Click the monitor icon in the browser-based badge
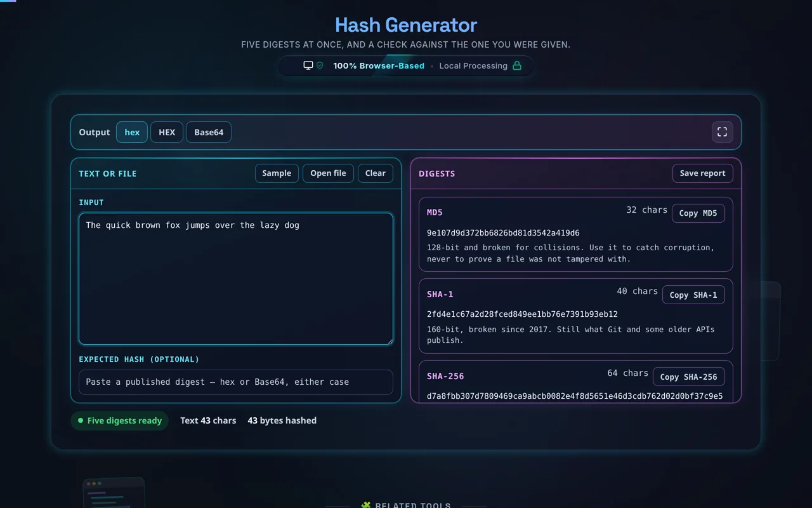This screenshot has height=508, width=812. (308, 65)
